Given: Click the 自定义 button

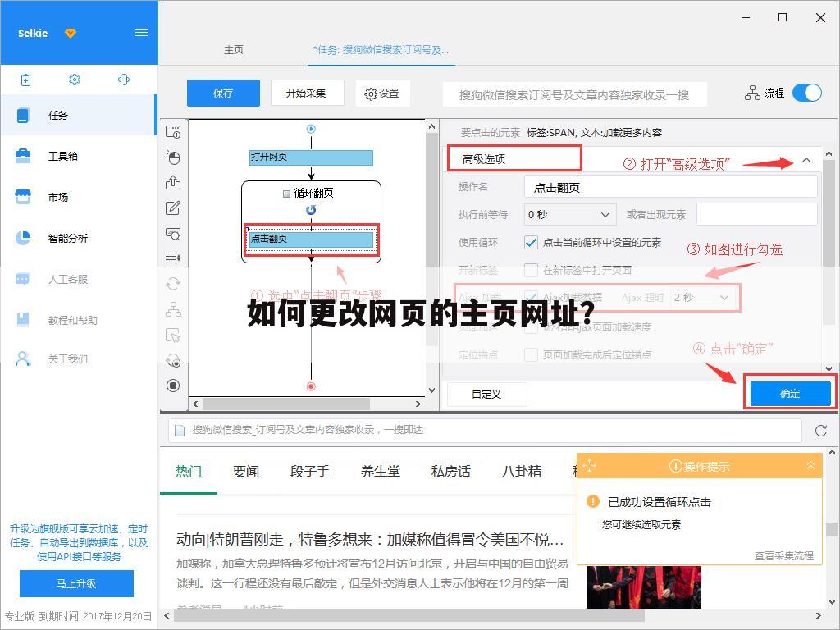Looking at the screenshot, I should [486, 395].
